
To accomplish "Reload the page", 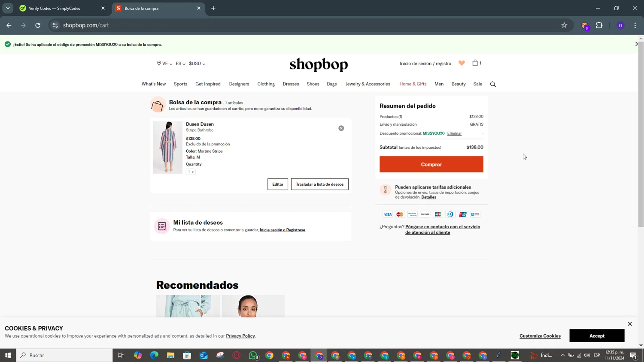I will 38,25.
